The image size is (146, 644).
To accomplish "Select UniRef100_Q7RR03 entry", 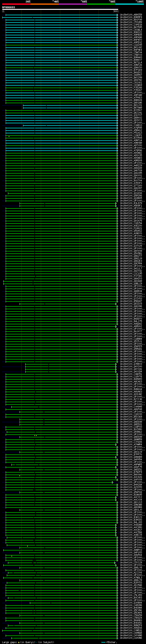I will pyautogui.click(x=131, y=364).
